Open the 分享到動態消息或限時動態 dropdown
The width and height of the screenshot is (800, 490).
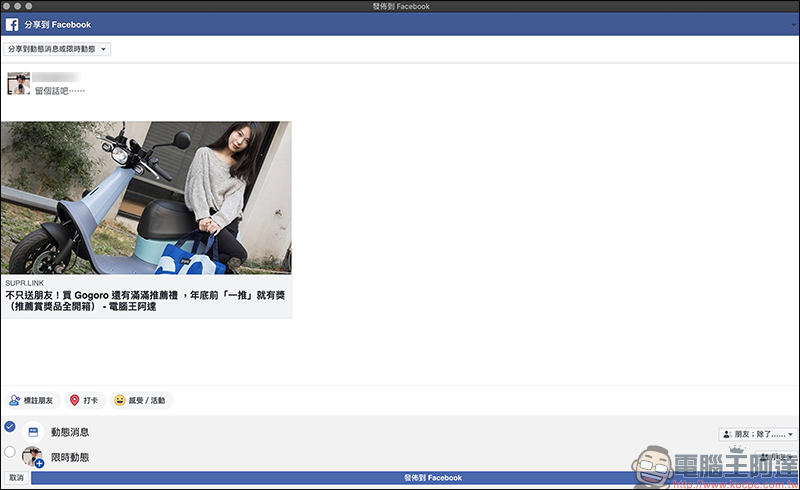57,49
